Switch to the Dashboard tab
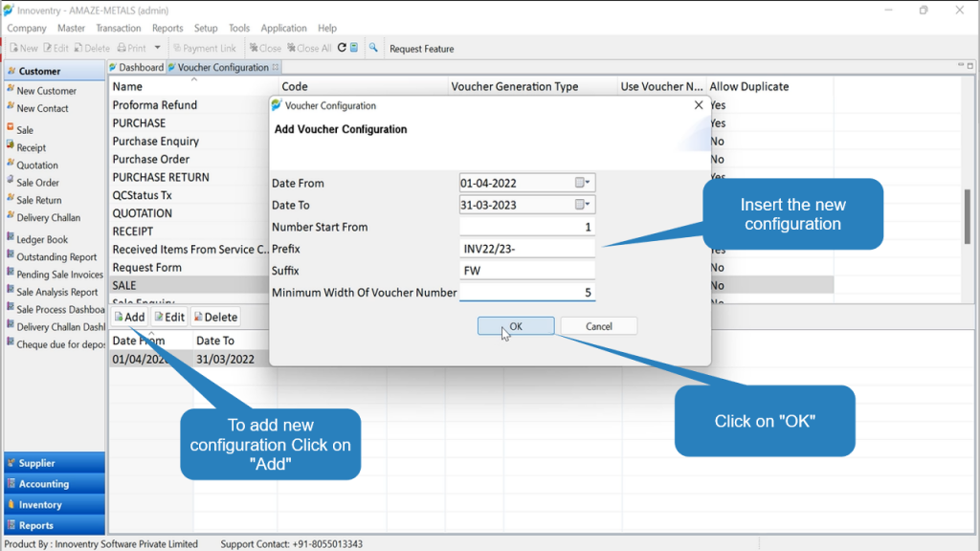 136,67
